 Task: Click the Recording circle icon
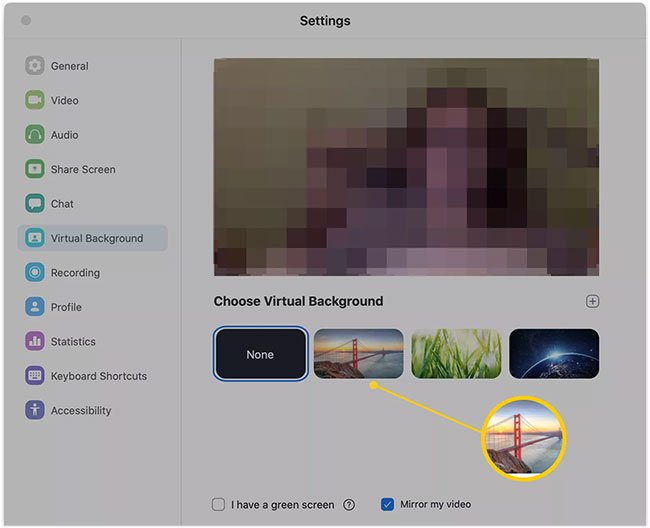(x=35, y=273)
